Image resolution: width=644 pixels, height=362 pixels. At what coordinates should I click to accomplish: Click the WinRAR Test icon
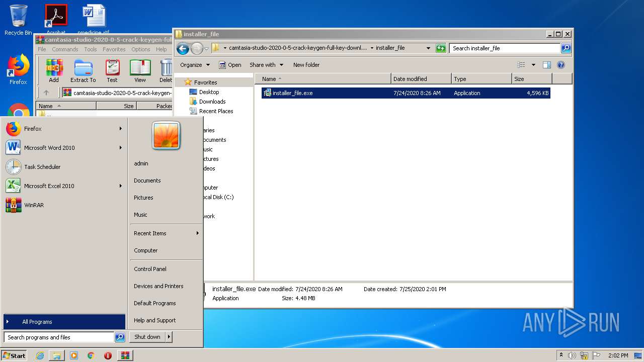(112, 71)
